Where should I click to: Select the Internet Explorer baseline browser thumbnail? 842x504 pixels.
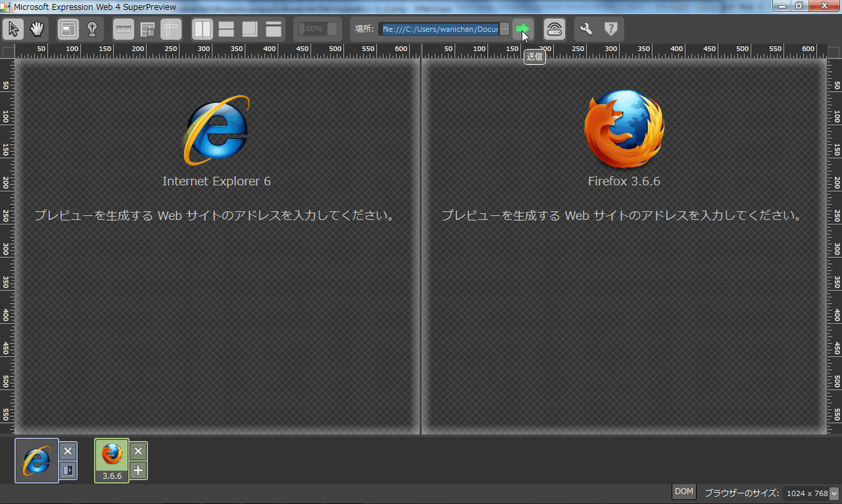coord(36,460)
